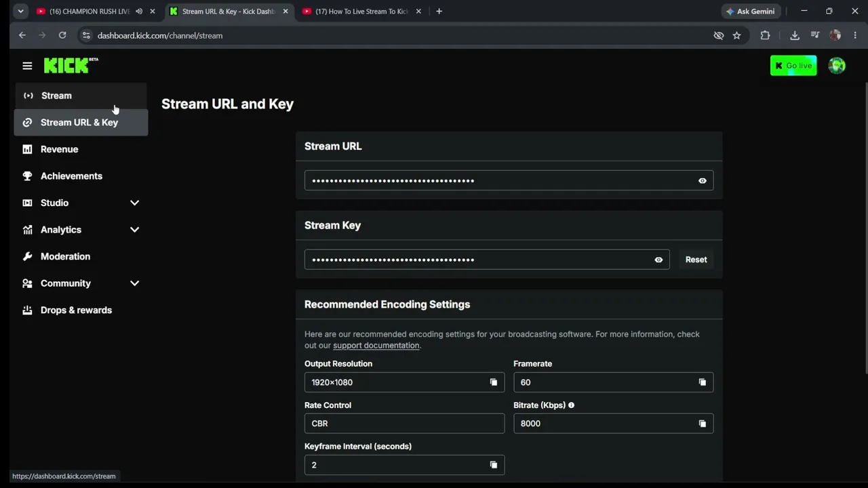The height and width of the screenshot is (488, 868).
Task: Click the "Recommended Encoding Settings" heading
Action: point(387,304)
